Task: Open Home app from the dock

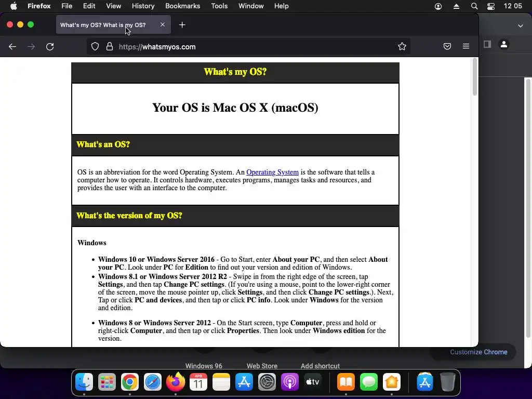Action: 392,382
